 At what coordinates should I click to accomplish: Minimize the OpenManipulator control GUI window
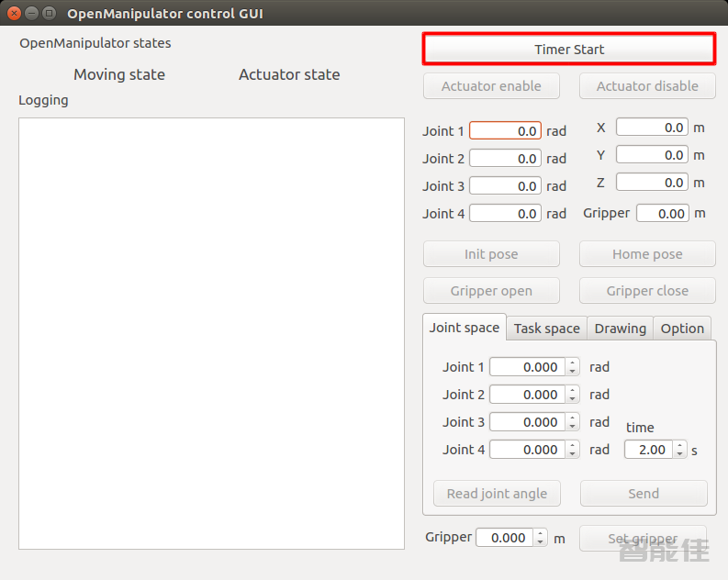click(x=31, y=13)
